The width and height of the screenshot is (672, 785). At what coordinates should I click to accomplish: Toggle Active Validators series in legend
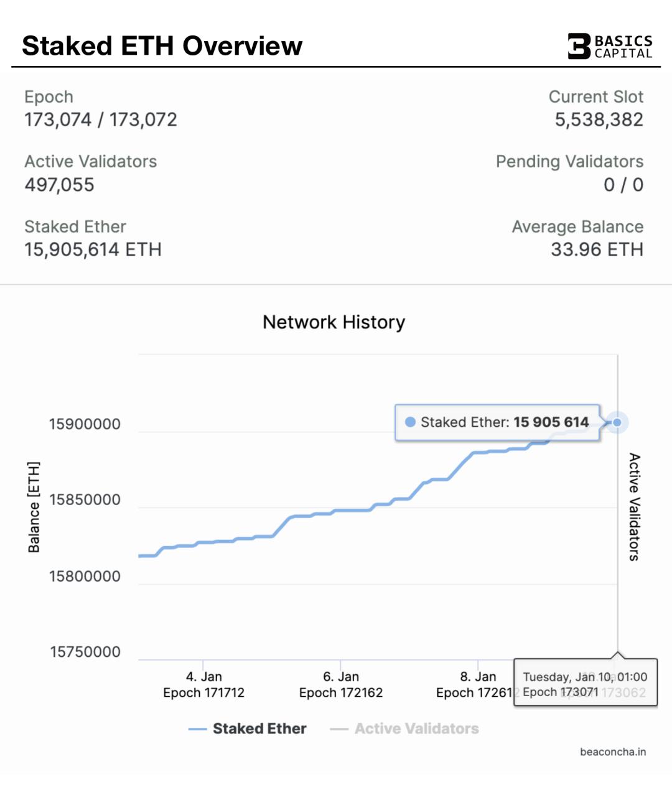404,728
